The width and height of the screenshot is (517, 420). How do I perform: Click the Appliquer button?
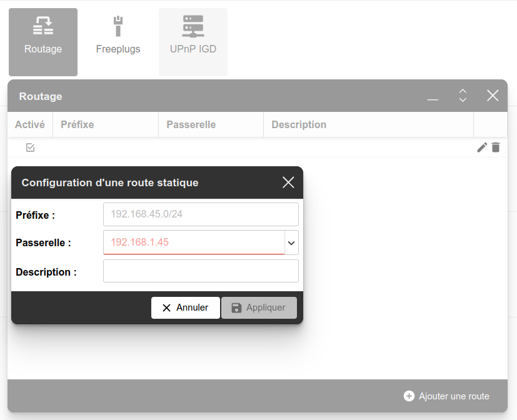coord(259,307)
